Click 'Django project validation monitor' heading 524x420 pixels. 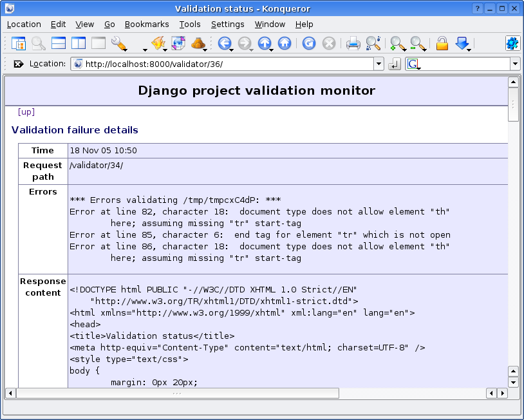coord(257,91)
